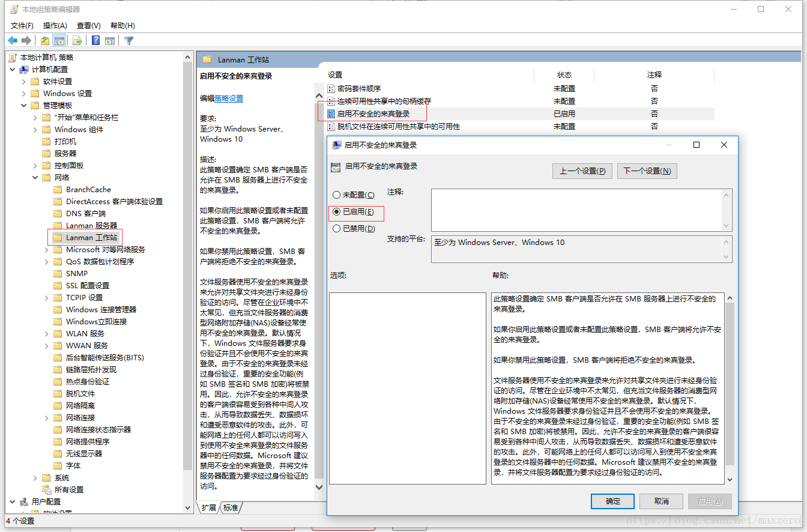This screenshot has height=532, width=807.
Task: Click the folder icon for 网络隔离
Action: point(58,405)
